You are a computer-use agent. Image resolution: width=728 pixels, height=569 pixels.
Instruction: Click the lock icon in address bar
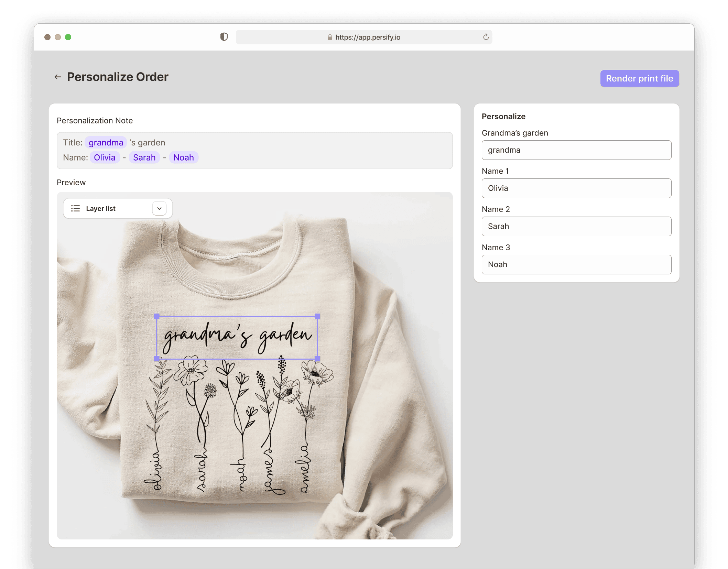[x=330, y=37]
